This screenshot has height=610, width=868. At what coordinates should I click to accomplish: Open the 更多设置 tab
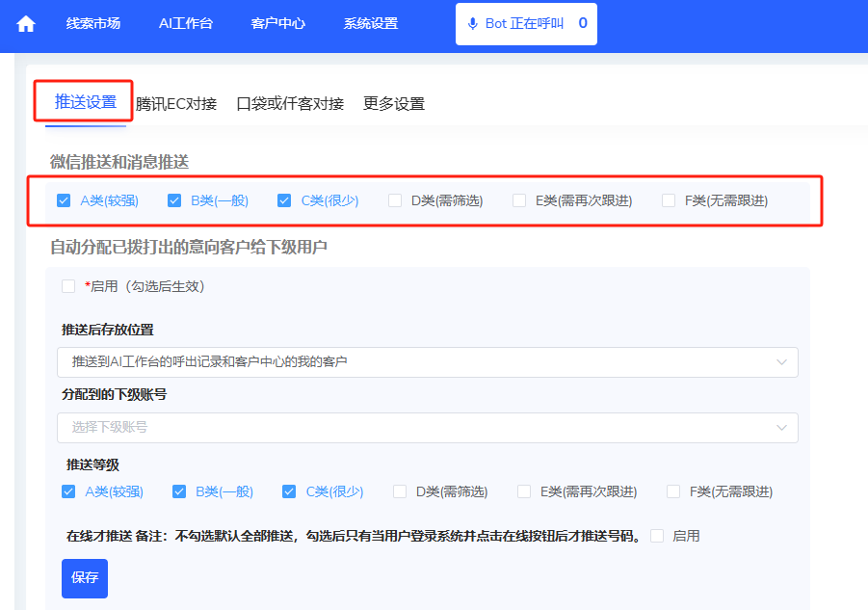393,104
